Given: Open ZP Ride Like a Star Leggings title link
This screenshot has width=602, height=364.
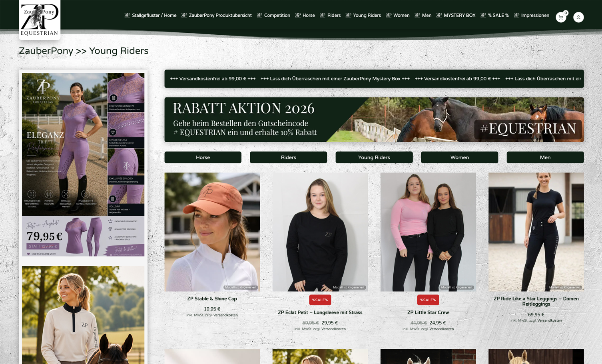Looking at the screenshot, I should click(x=536, y=301).
